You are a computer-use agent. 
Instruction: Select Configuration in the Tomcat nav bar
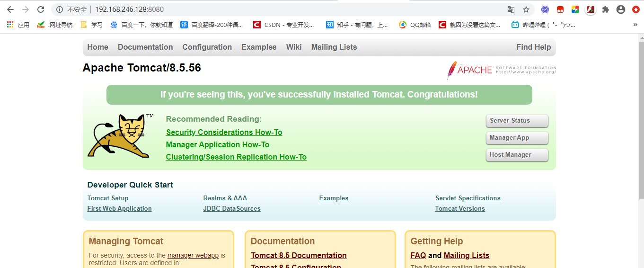click(x=207, y=47)
